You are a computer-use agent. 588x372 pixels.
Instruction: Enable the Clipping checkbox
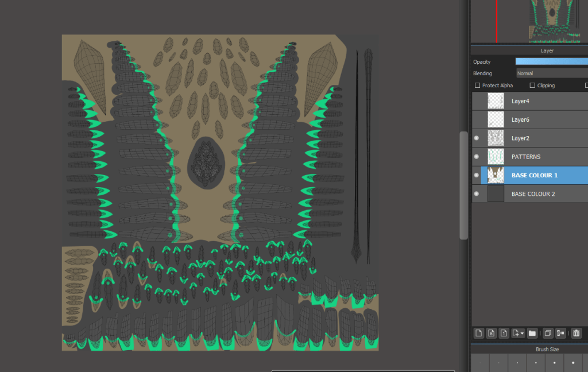(x=532, y=86)
